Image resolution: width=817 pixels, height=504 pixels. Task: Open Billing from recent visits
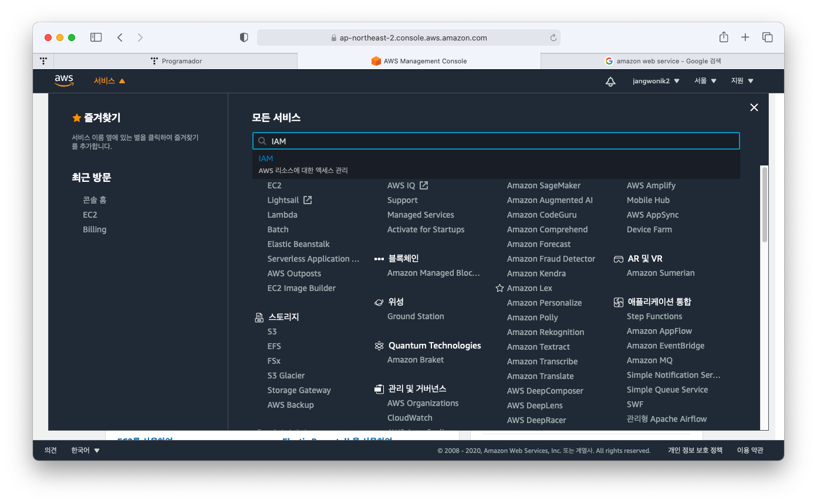pyautogui.click(x=94, y=229)
